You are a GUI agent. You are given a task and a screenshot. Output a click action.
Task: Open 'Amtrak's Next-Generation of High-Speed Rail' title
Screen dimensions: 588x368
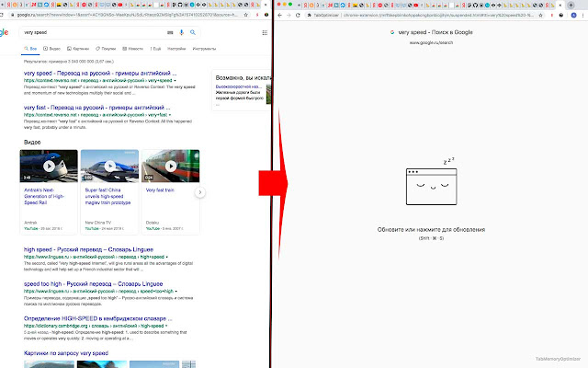(x=44, y=196)
